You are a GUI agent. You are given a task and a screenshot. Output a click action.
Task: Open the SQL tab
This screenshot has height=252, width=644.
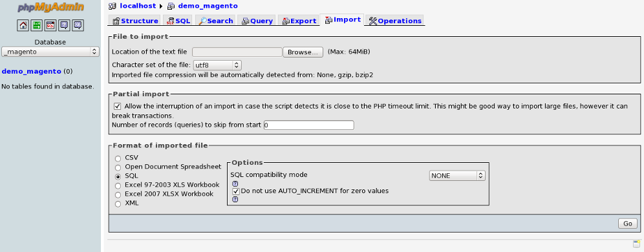pos(178,21)
